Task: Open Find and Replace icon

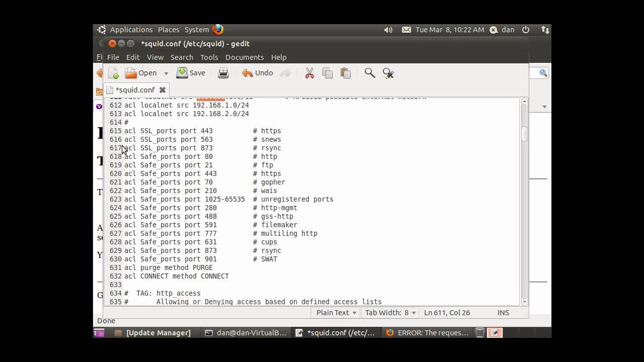Action: point(388,73)
